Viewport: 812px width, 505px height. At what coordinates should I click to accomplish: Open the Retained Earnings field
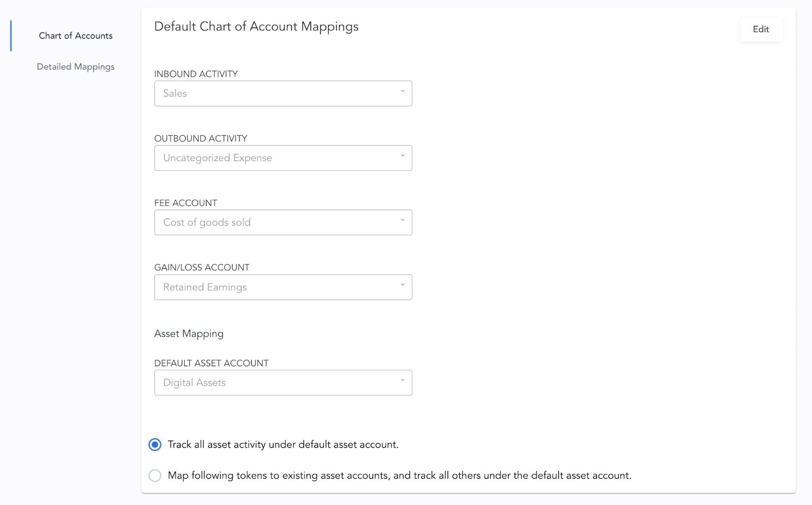coord(274,287)
